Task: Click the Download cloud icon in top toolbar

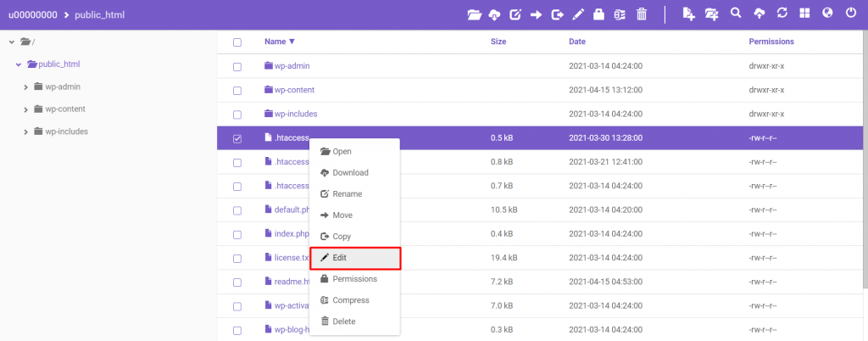Action: point(494,15)
